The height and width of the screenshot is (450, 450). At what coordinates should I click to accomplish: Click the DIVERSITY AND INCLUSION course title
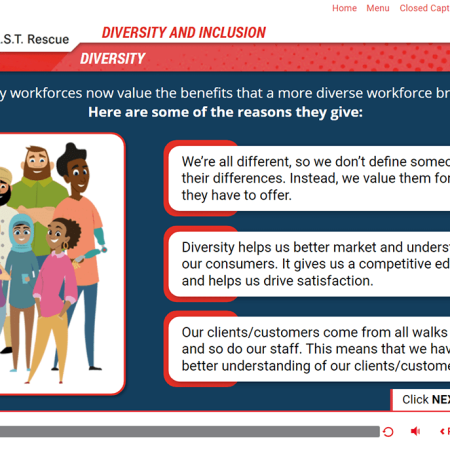coord(184,33)
